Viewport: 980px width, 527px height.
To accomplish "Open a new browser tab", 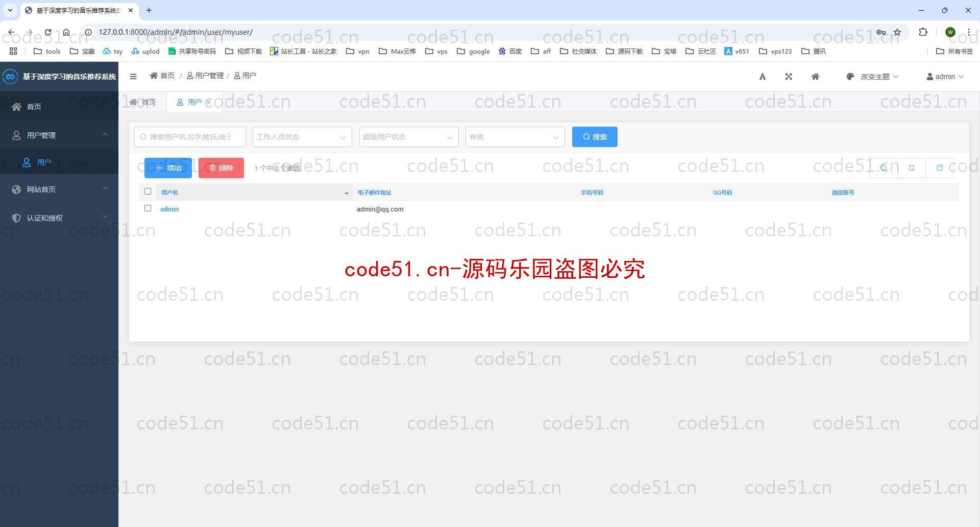I will point(149,10).
